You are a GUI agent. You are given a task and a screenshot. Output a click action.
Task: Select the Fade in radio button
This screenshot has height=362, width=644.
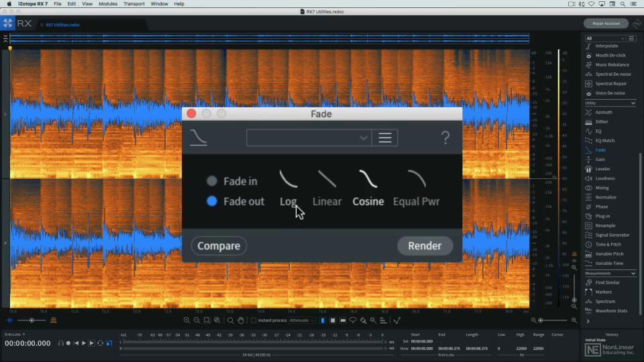click(212, 181)
